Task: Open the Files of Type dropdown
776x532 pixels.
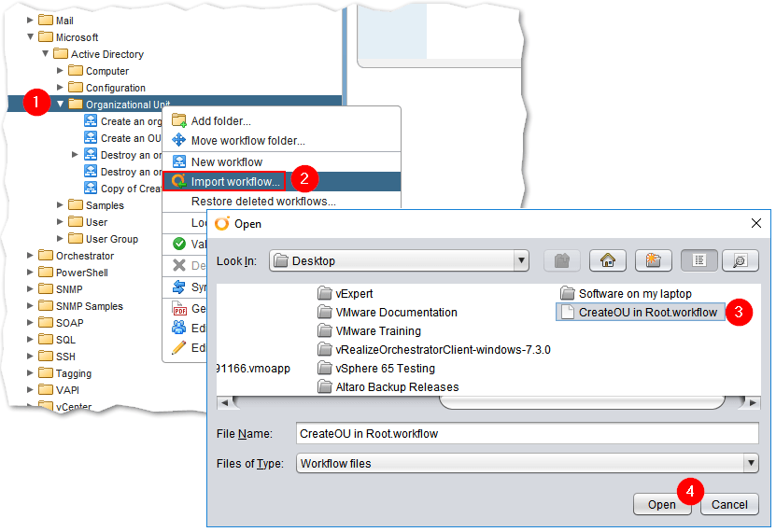Action: click(x=751, y=463)
